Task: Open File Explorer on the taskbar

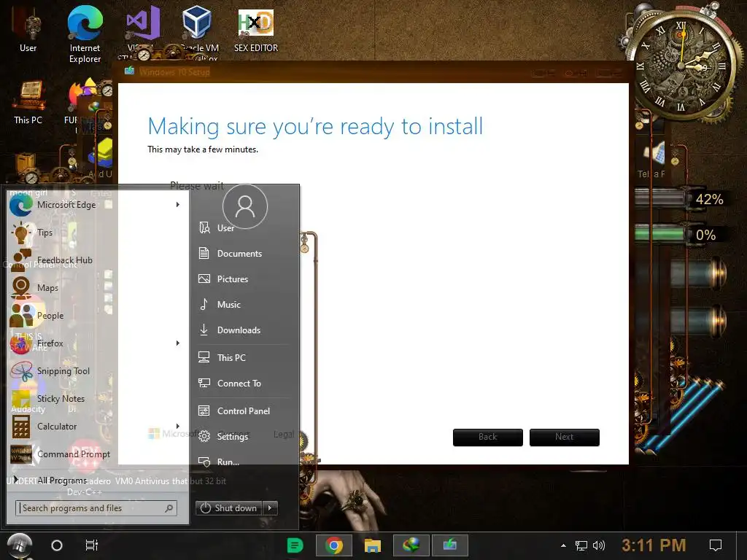Action: coord(373,545)
